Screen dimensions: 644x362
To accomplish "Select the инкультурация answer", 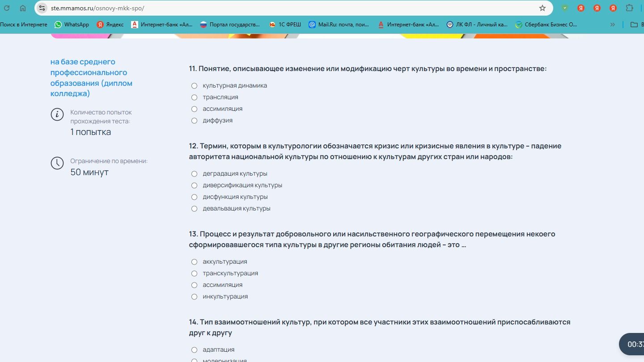I will pos(194,297).
